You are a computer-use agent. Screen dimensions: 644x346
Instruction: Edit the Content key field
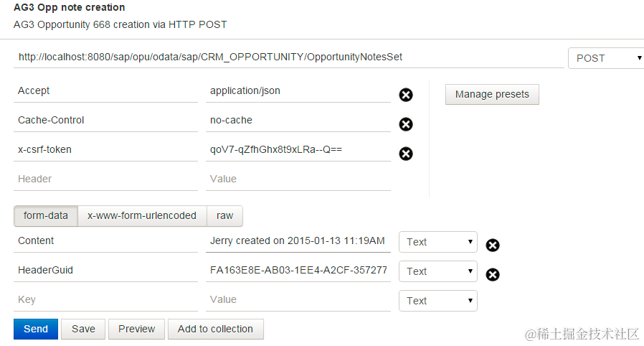[x=105, y=241]
